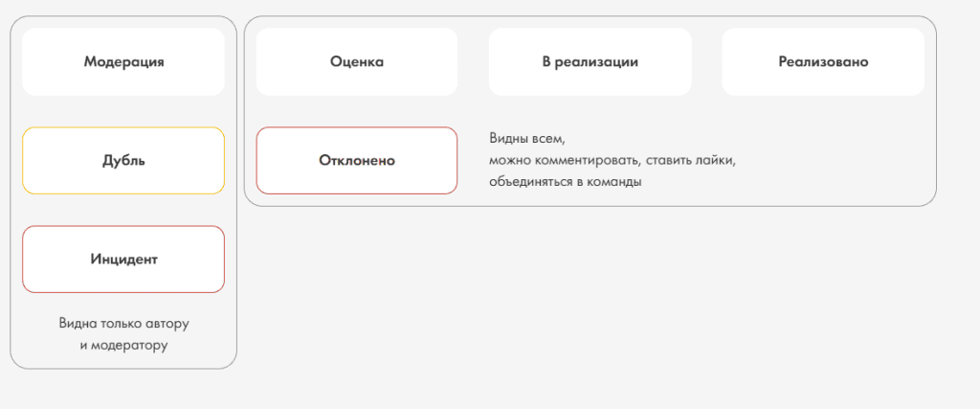The width and height of the screenshot is (980, 409).
Task: Choose the Оценка status card
Action: (x=357, y=62)
